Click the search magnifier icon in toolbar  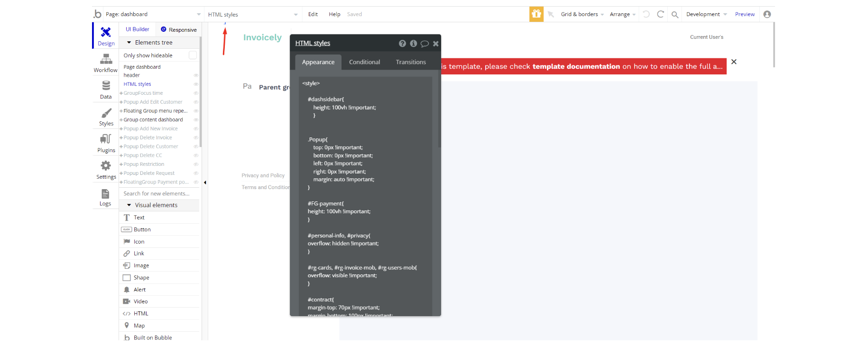pos(674,15)
